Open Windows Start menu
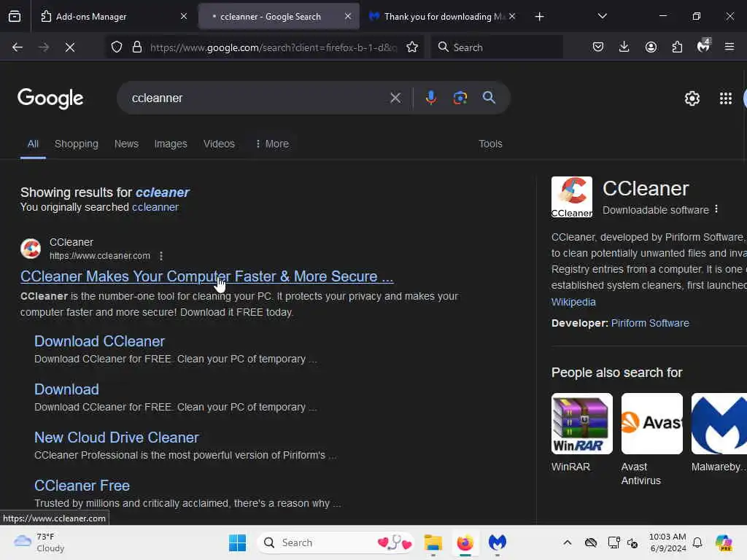 [237, 542]
